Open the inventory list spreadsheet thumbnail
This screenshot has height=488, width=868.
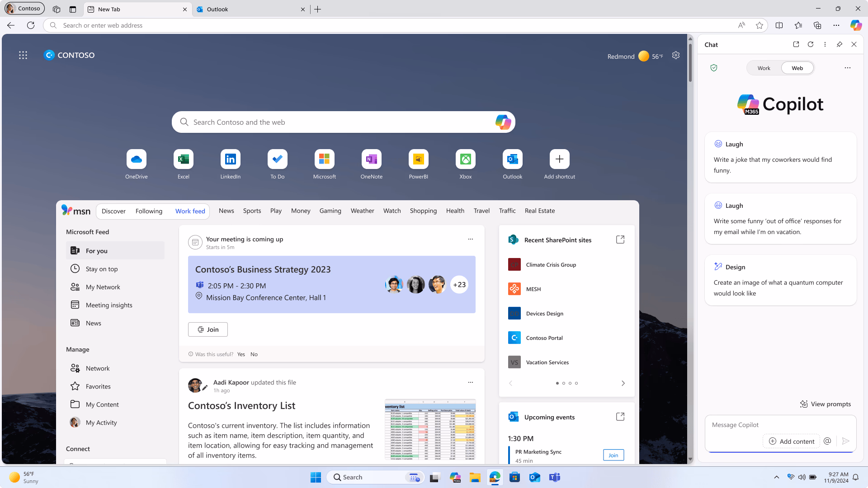pyautogui.click(x=430, y=429)
